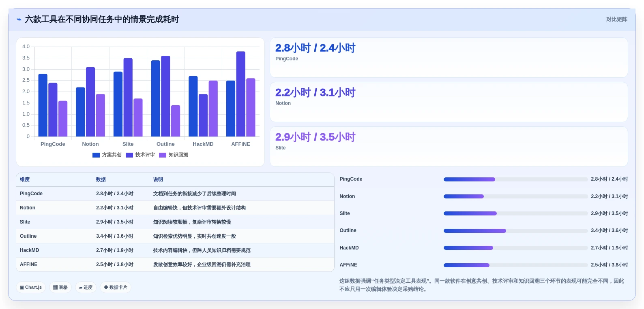Open the 2.8小时 / 2.4小时 PingCode card

tap(449, 58)
